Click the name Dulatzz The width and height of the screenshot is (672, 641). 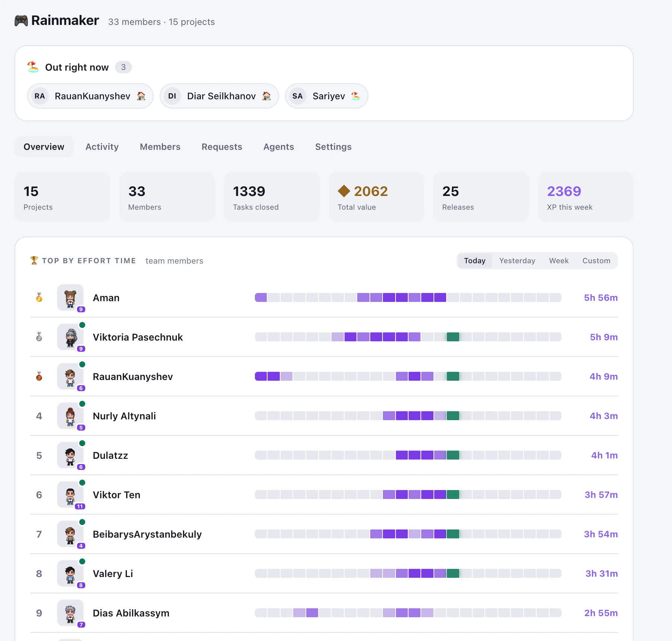coord(111,455)
